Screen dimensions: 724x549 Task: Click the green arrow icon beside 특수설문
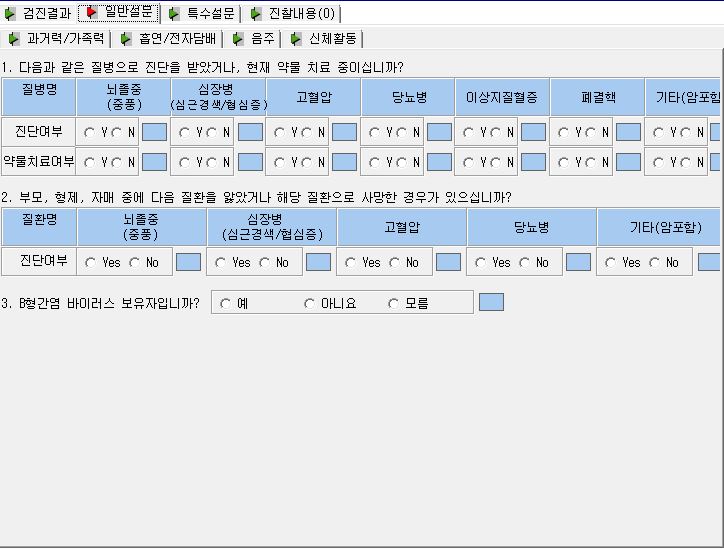(174, 14)
